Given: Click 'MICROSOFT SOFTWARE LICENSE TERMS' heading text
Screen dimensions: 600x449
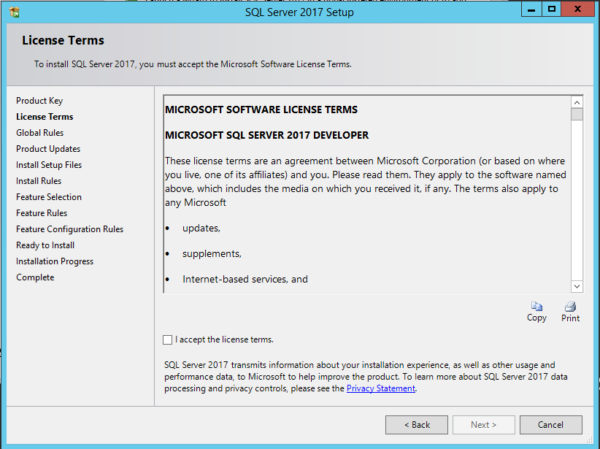Looking at the screenshot, I should pos(261,110).
